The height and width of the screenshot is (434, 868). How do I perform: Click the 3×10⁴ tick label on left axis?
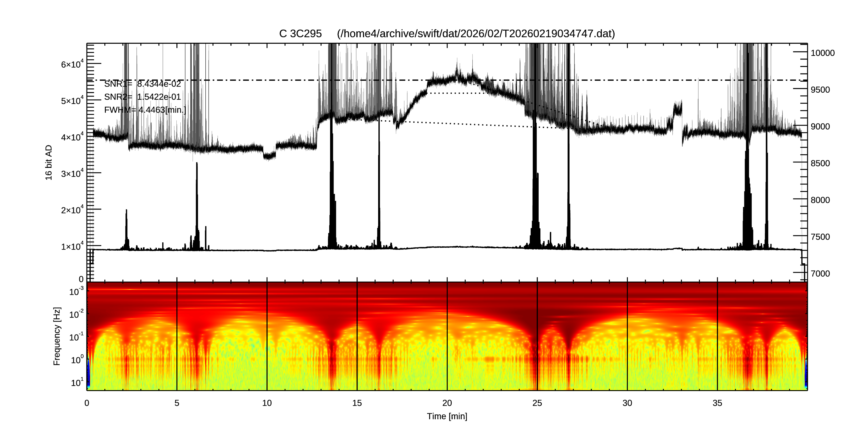click(72, 174)
